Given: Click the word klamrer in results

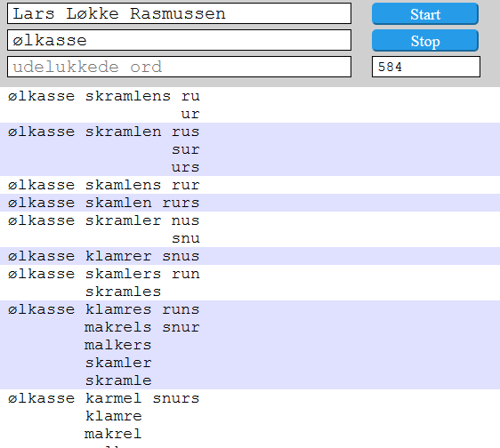Looking at the screenshot, I should (x=118, y=257).
